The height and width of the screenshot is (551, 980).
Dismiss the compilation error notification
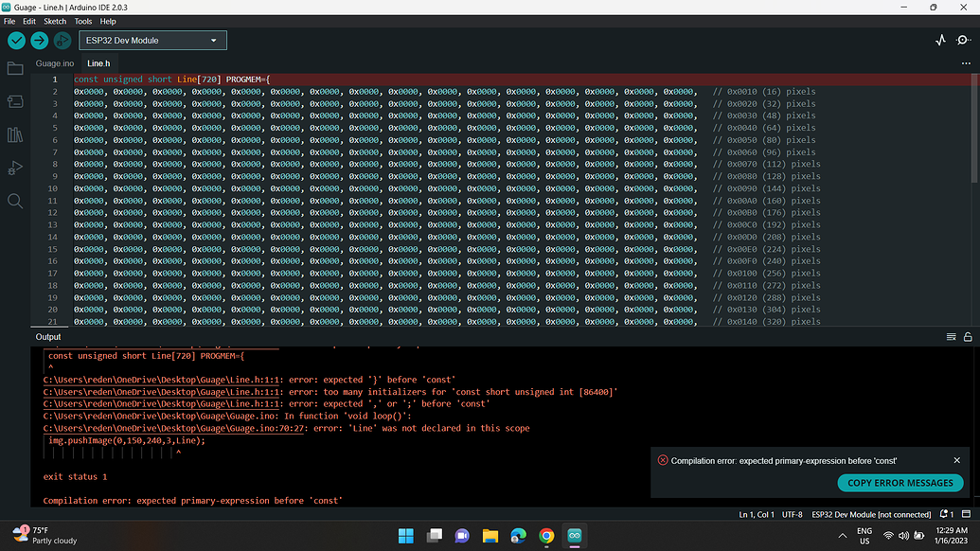pos(955,460)
